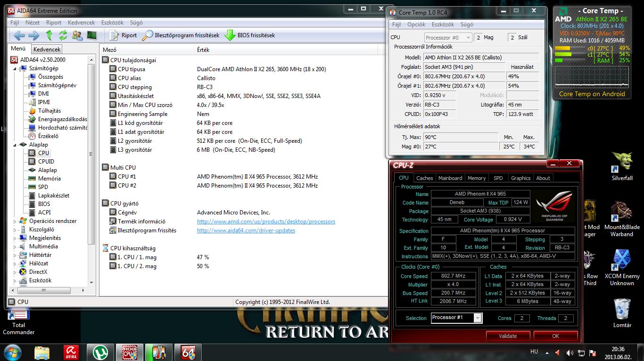
Task: Open Eszközök menu in AIDA64
Action: [x=112, y=23]
